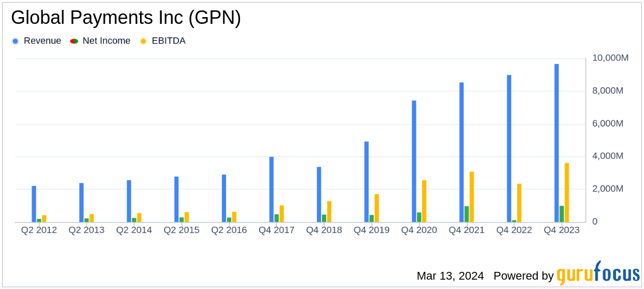Select the Q2 2013 revenue bar
Viewport: 644px width, 289px height.
click(x=81, y=202)
